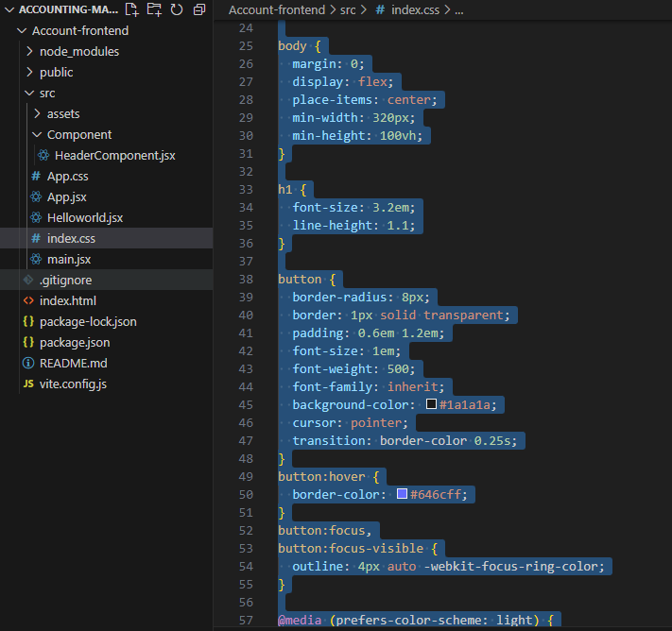Click the 'button:hover {' selector line
Viewport: 672px width, 631px height.
click(x=329, y=476)
